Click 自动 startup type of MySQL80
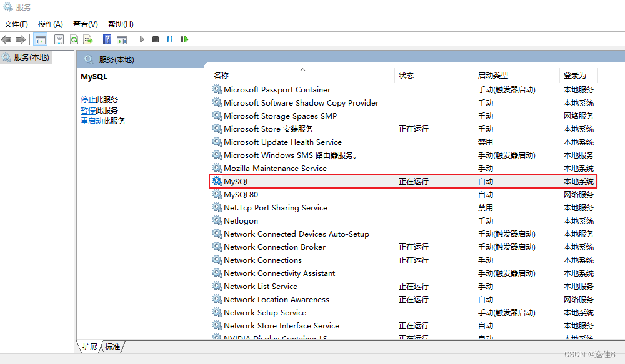Screen dimensions: 625x364 point(486,195)
